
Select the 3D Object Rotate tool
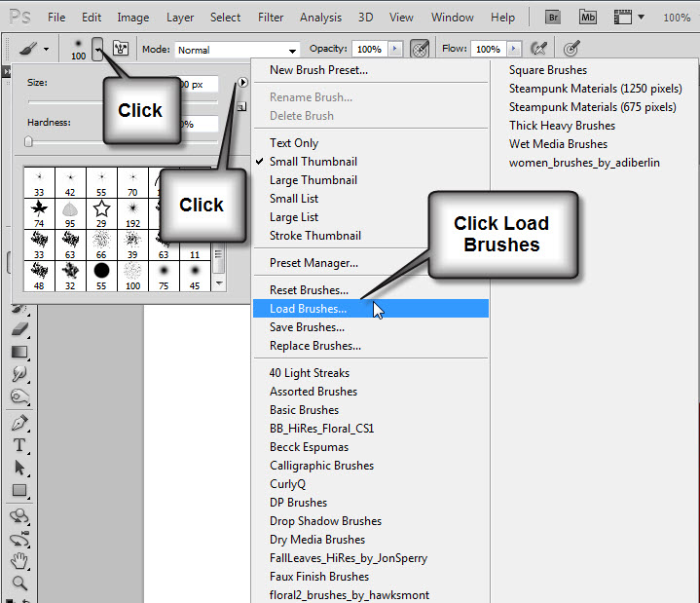pyautogui.click(x=19, y=516)
